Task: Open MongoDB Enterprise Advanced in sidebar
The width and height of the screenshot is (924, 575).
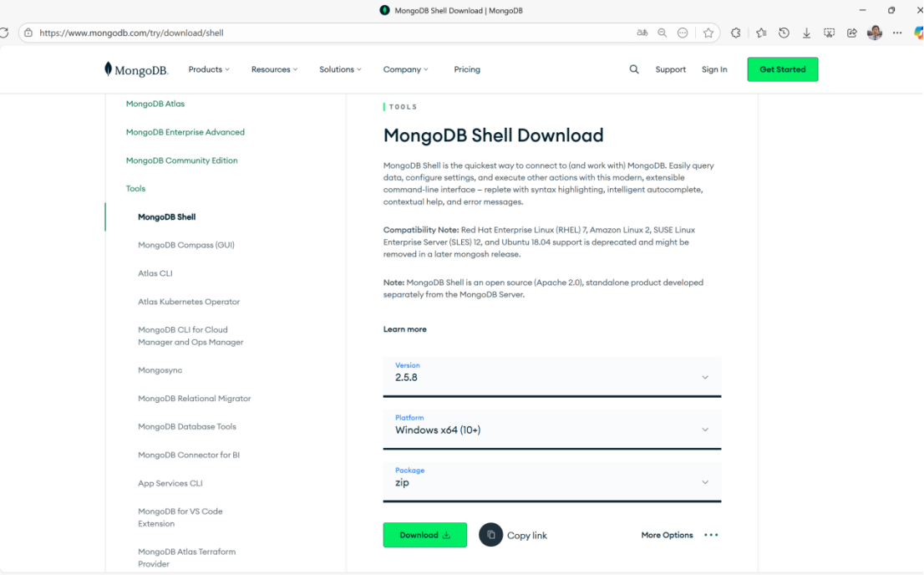Action: [185, 132]
